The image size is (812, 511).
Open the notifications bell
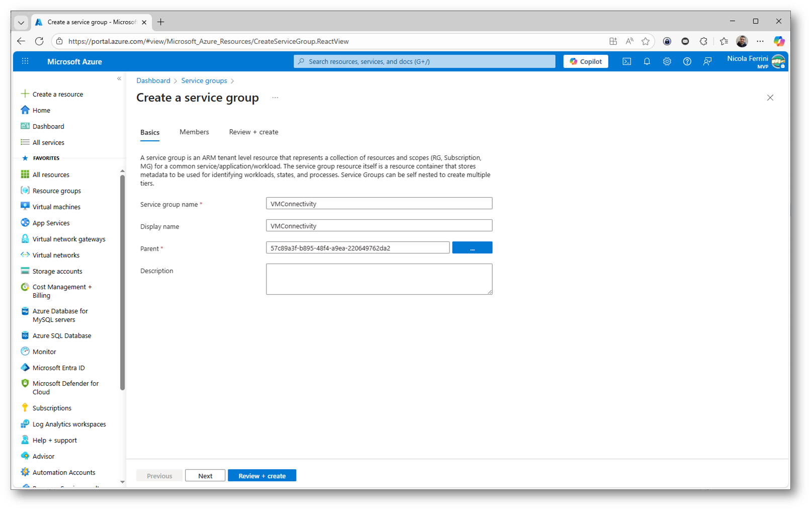coord(647,61)
